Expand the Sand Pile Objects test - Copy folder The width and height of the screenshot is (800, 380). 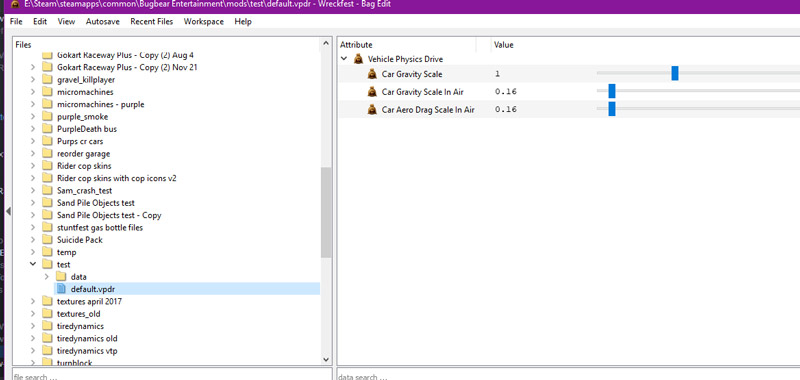tap(33, 215)
